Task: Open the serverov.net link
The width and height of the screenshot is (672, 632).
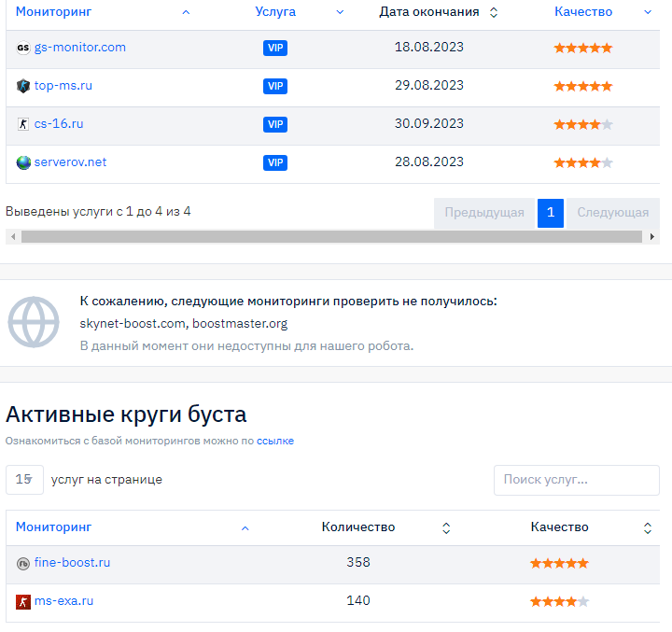Action: (70, 162)
